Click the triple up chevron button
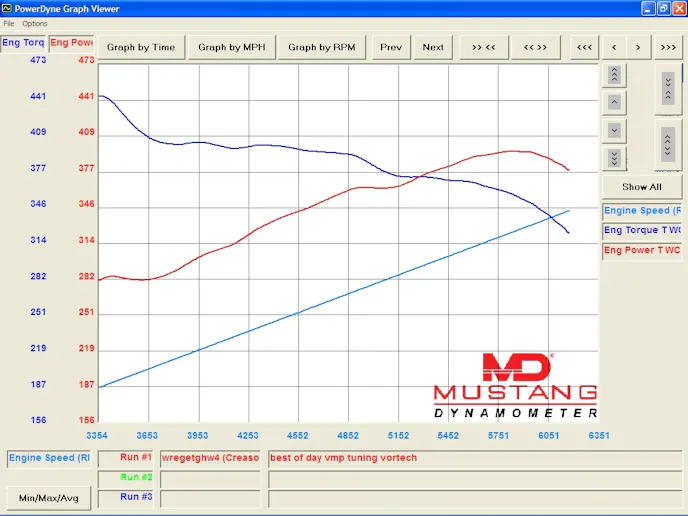The width and height of the screenshot is (688, 516). tap(614, 75)
